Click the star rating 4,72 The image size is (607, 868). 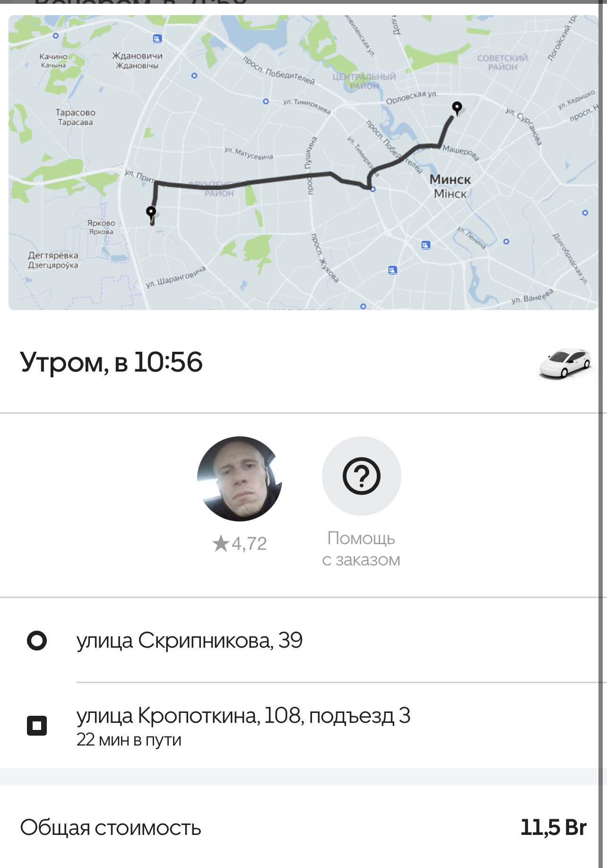click(240, 544)
